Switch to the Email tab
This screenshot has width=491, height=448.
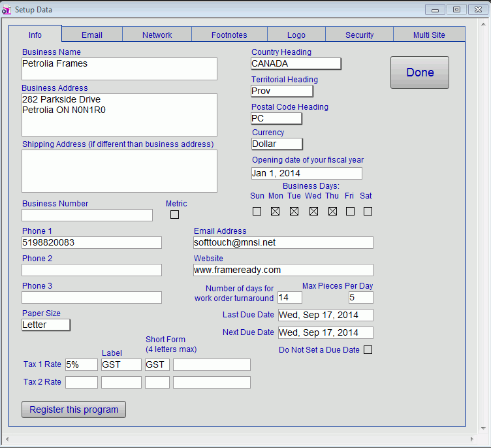tap(92, 35)
